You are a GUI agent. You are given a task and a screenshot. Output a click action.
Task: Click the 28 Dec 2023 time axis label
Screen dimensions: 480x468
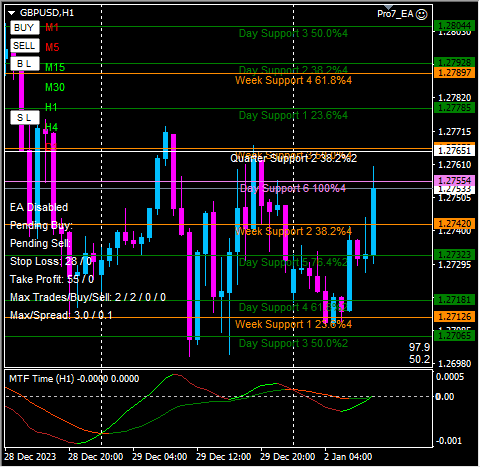click(x=30, y=457)
